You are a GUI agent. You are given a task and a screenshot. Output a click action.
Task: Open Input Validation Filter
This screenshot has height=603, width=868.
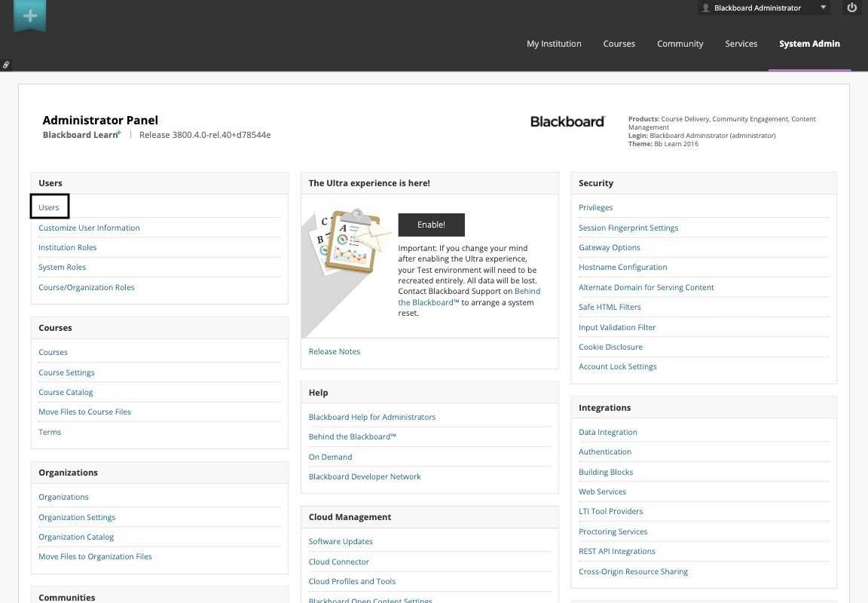pos(617,327)
